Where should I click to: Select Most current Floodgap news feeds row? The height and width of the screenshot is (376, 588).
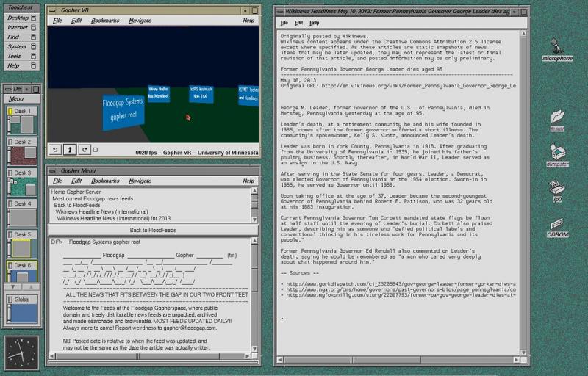(93, 198)
